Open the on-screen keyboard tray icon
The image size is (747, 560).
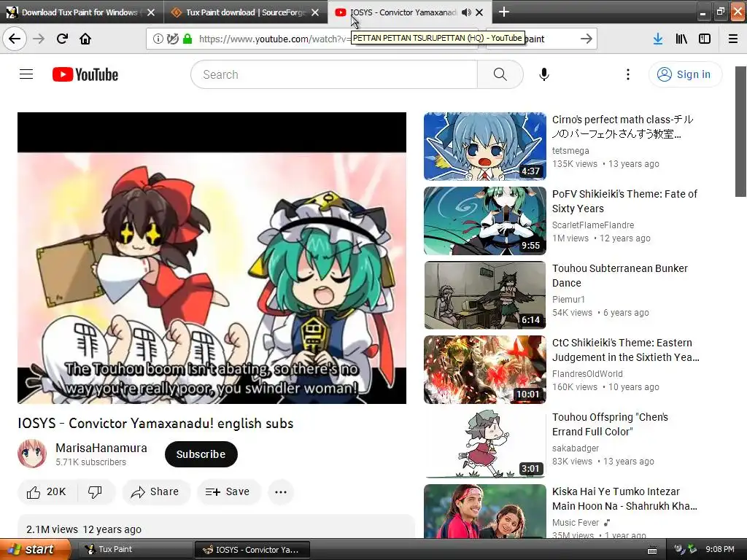(652, 550)
